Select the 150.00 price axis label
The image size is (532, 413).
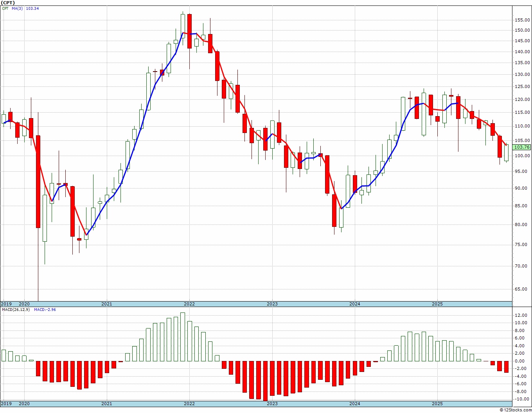tap(523, 31)
